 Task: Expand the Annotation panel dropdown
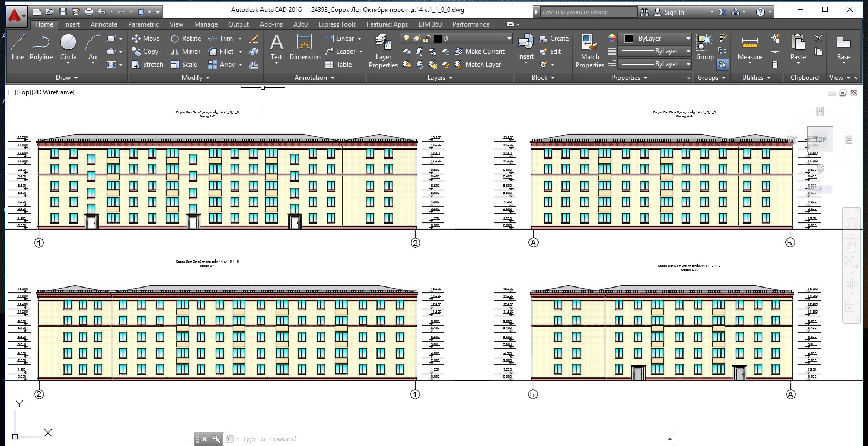315,78
